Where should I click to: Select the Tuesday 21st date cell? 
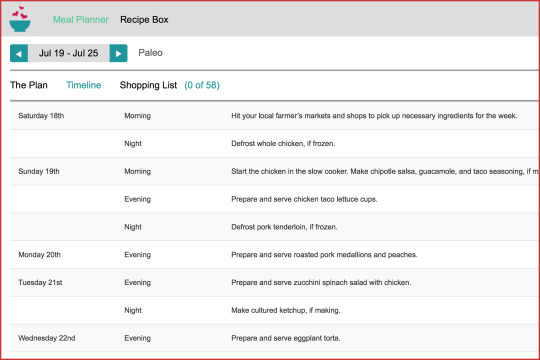pos(40,282)
